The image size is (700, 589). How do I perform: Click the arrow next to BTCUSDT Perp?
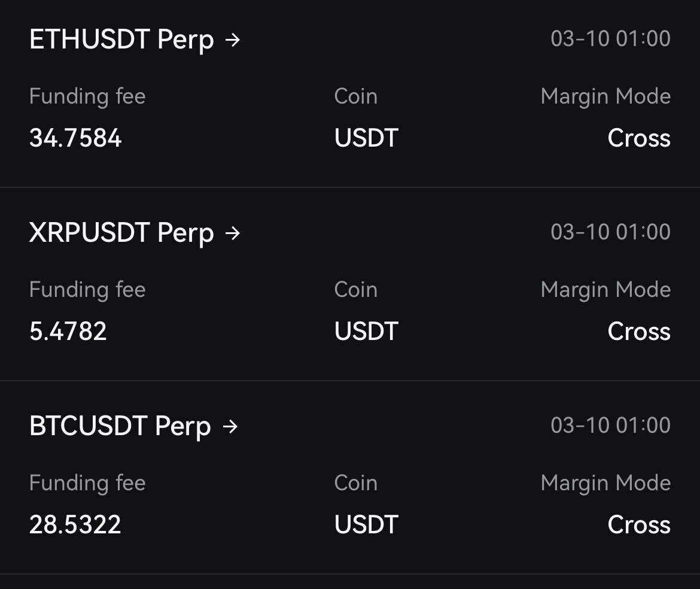(230, 427)
